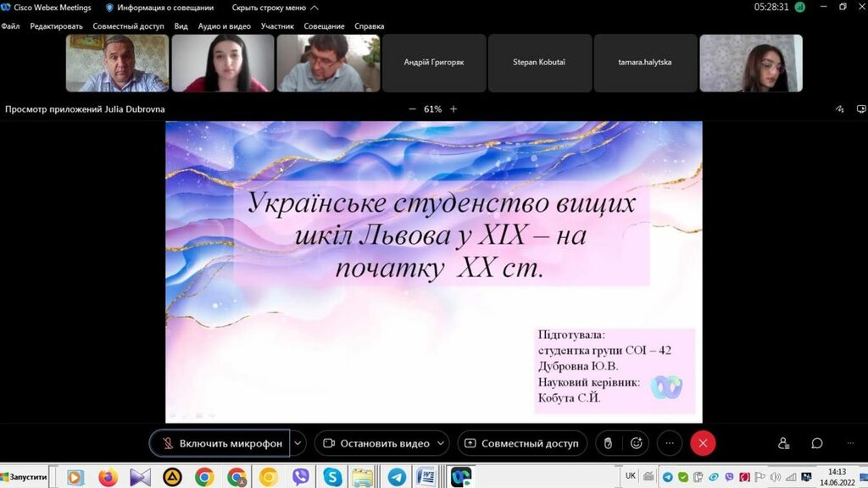Image resolution: width=868 pixels, height=488 pixels.
Task: Select Андрій Григоряк participant tile
Action: tap(434, 63)
